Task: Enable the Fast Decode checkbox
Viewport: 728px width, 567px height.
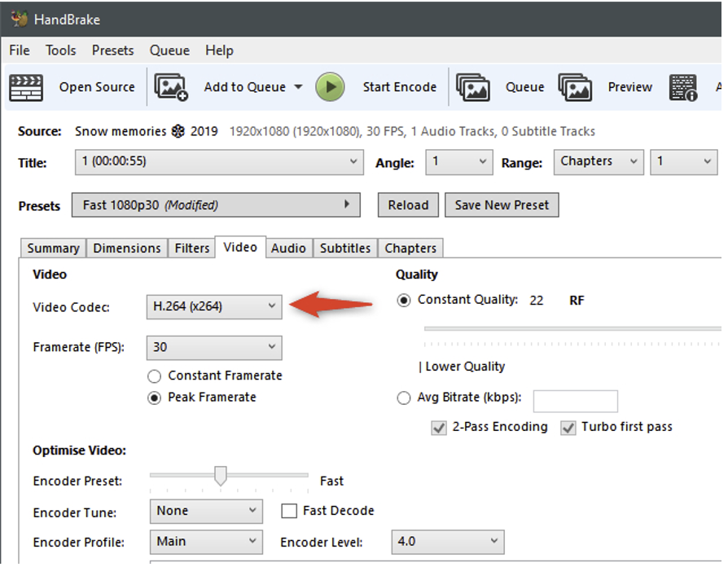Action: 289,511
